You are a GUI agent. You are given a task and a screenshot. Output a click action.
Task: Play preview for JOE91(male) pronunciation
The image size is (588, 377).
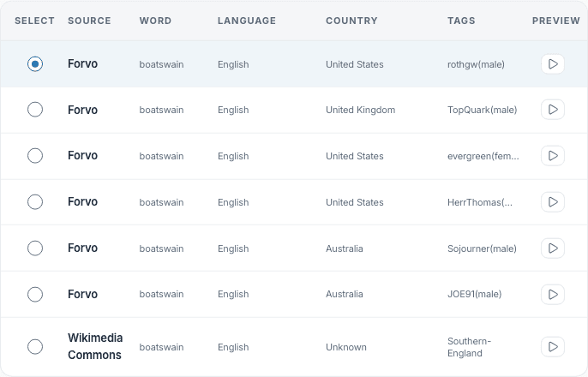(553, 294)
